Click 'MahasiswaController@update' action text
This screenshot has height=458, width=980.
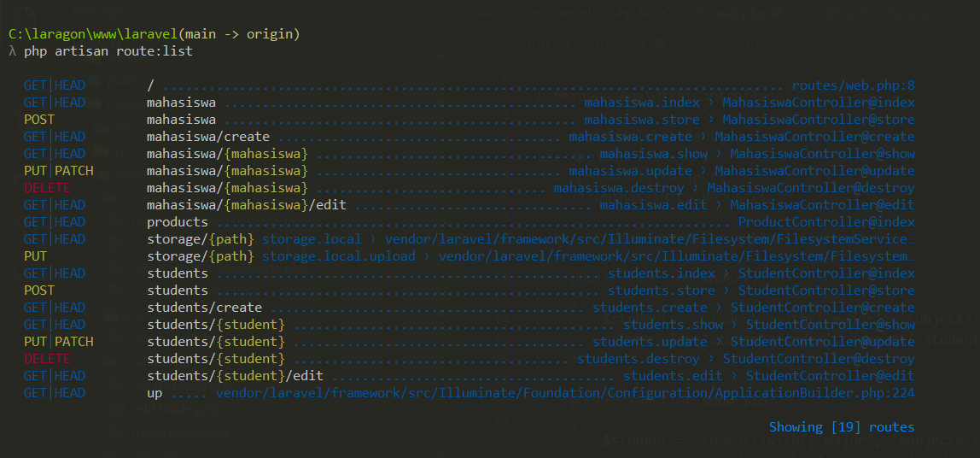[x=815, y=171]
